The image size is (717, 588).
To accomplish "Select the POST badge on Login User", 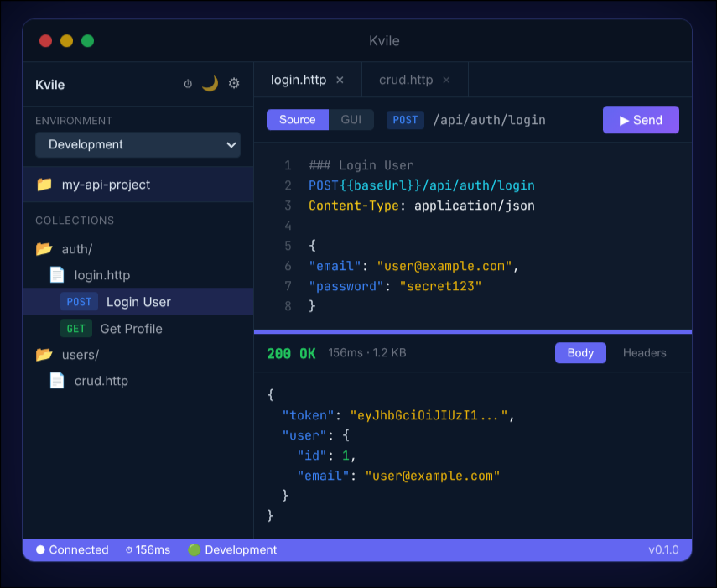I will click(79, 301).
